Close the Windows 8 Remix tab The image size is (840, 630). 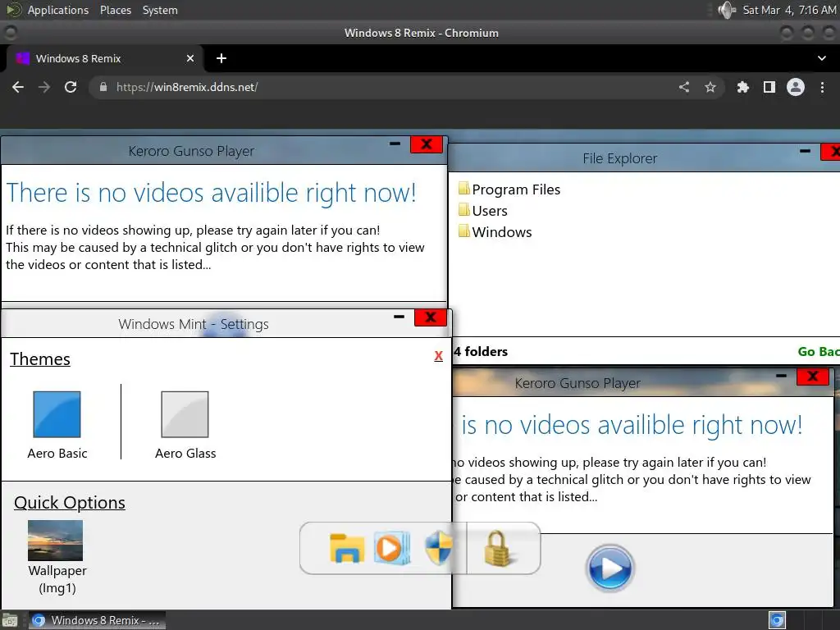[x=190, y=58]
